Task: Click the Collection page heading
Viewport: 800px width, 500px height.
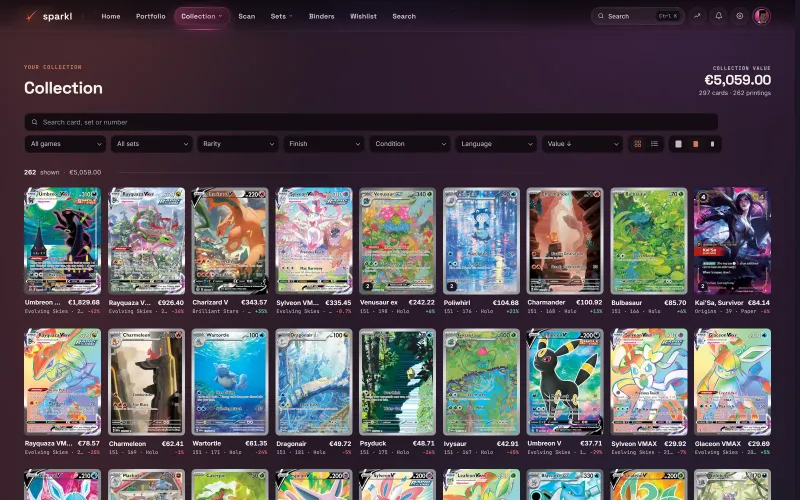Action: (x=63, y=88)
